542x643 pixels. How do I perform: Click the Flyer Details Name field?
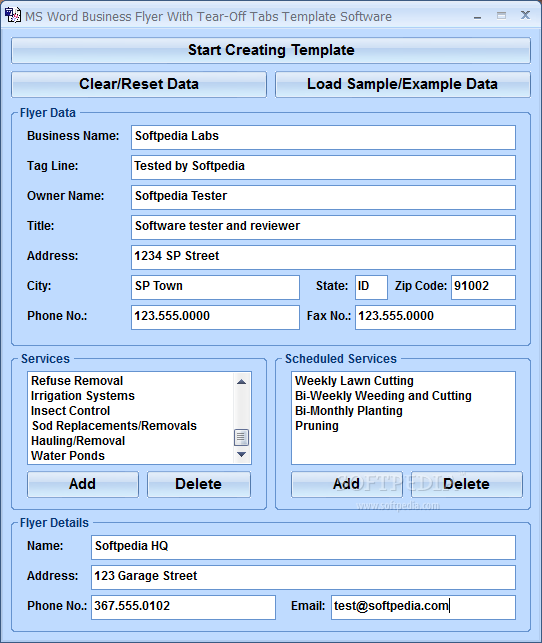[x=303, y=547]
